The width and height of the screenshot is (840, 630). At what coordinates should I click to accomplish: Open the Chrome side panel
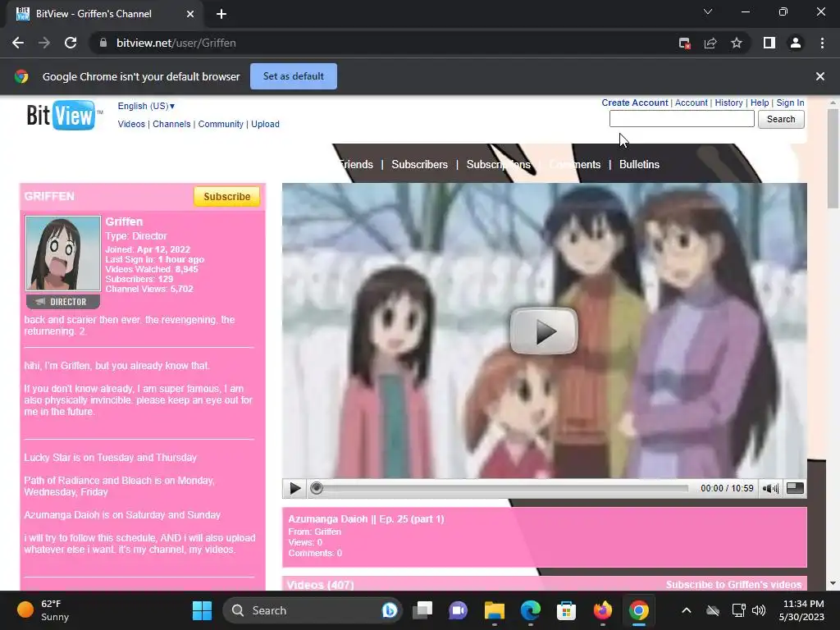[769, 43]
